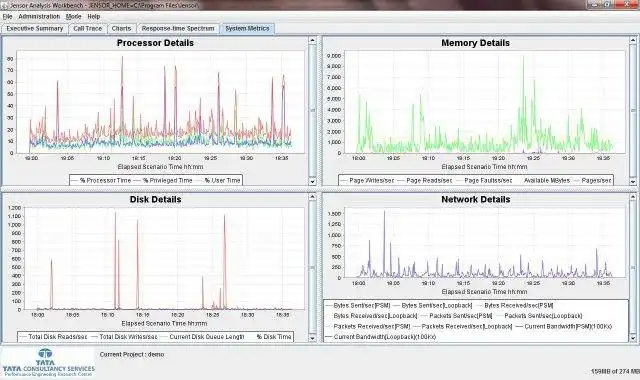
Task: Click scroll-down arrow of Disk Details panel
Action: tap(312, 338)
